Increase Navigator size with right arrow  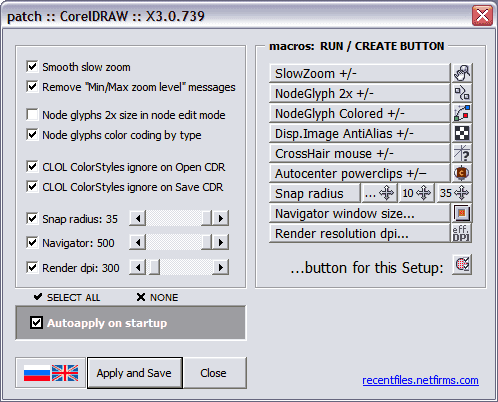(x=221, y=242)
